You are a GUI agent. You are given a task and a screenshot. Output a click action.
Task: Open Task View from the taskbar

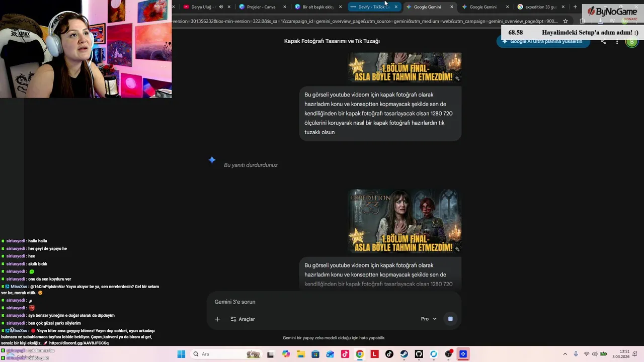[270, 354]
